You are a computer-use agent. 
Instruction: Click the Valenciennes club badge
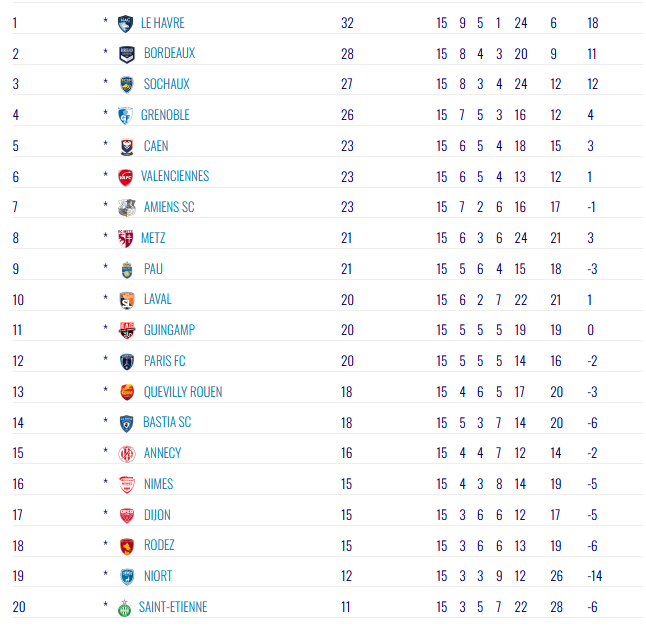click(x=126, y=177)
